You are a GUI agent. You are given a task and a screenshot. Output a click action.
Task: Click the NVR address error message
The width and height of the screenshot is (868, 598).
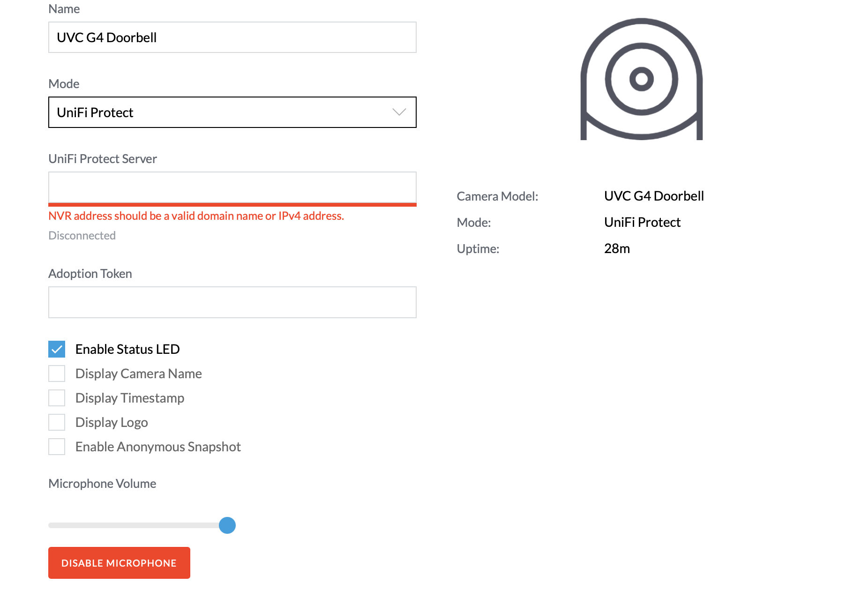point(196,216)
